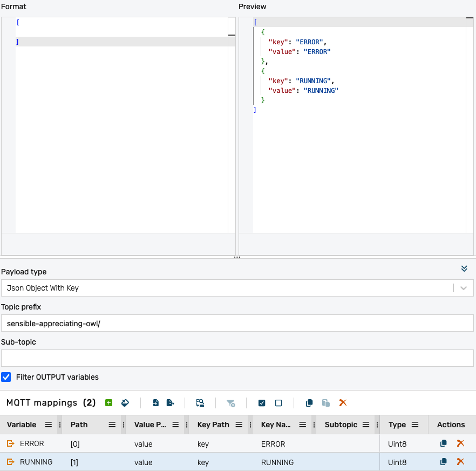Copy the RUNNING mapping row
The image size is (476, 471).
tap(443, 462)
